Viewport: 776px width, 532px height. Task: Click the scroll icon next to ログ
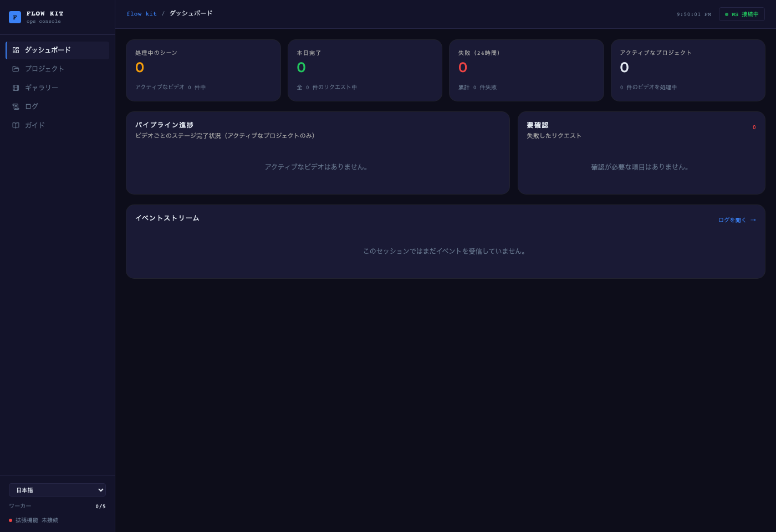coord(16,106)
